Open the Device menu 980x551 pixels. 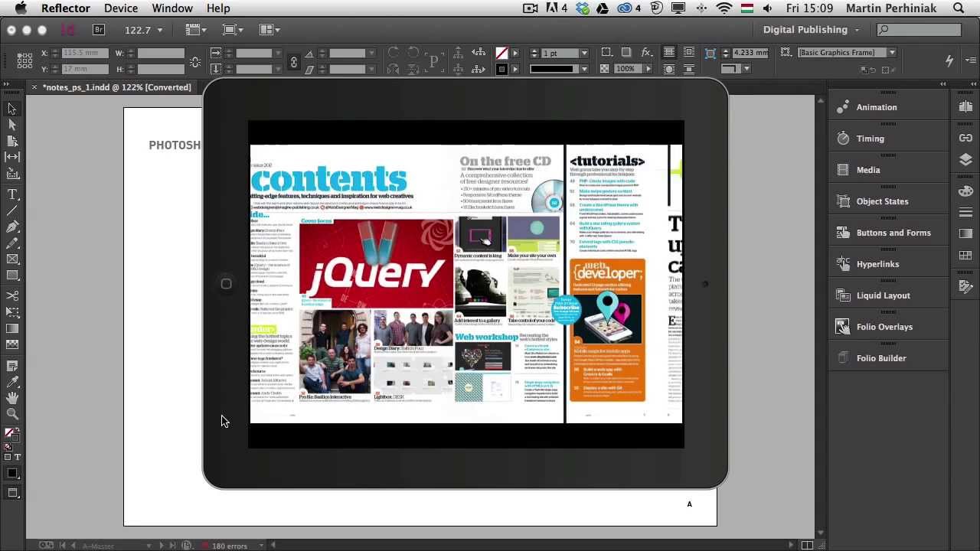pos(121,8)
